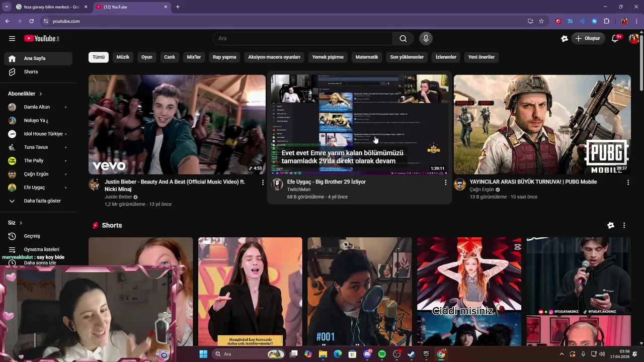
Task: Click the magnifier search button
Action: pyautogui.click(x=403, y=38)
